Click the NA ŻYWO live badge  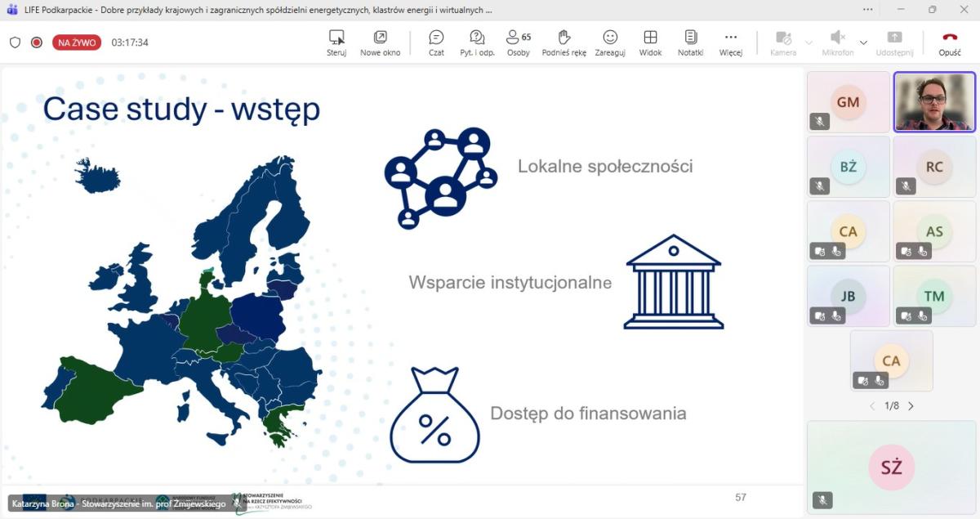[77, 43]
